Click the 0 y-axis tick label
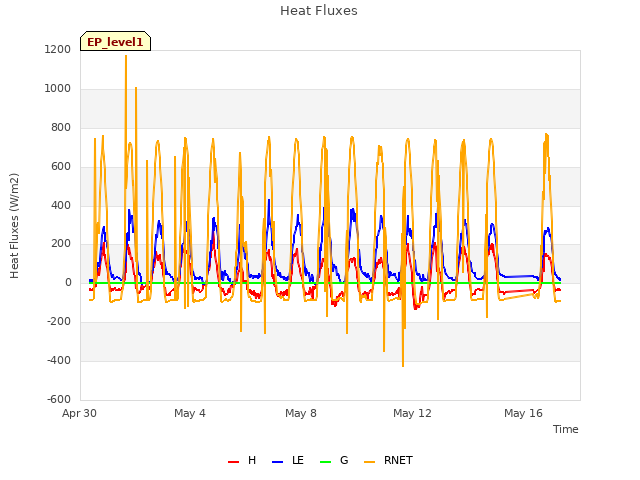 (x=68, y=282)
